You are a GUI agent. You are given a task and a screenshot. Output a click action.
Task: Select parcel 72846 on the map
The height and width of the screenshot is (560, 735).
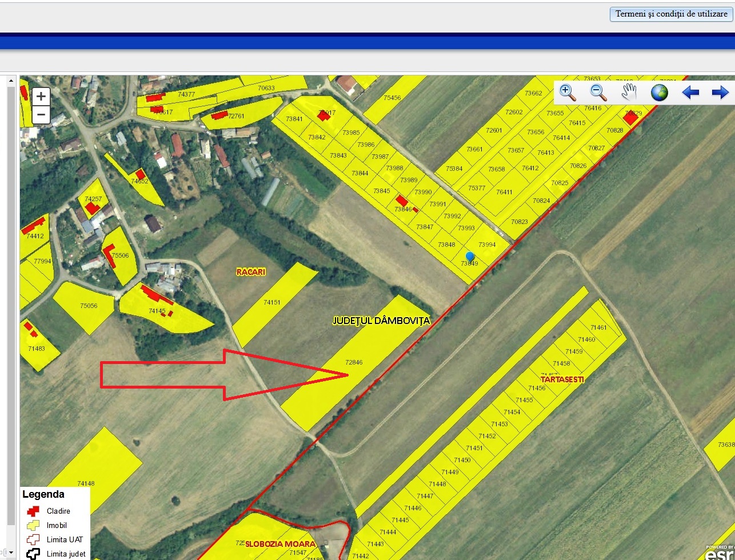(354, 362)
